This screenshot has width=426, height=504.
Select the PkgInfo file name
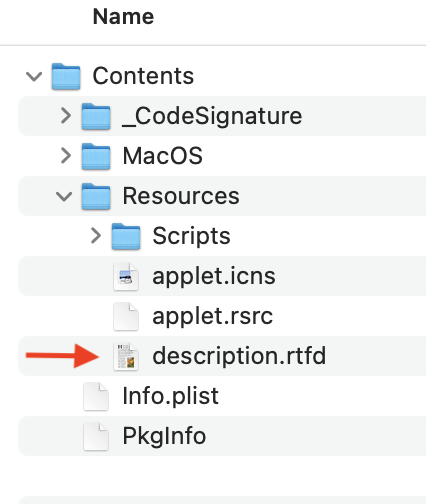click(164, 436)
